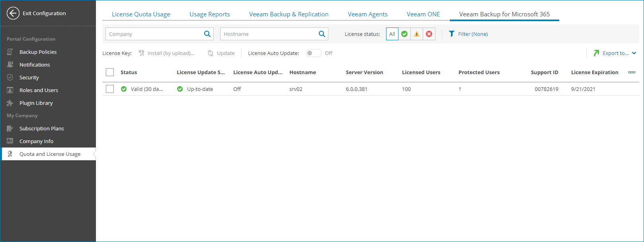
Task: Check the select-all header checkbox
Action: pos(110,72)
